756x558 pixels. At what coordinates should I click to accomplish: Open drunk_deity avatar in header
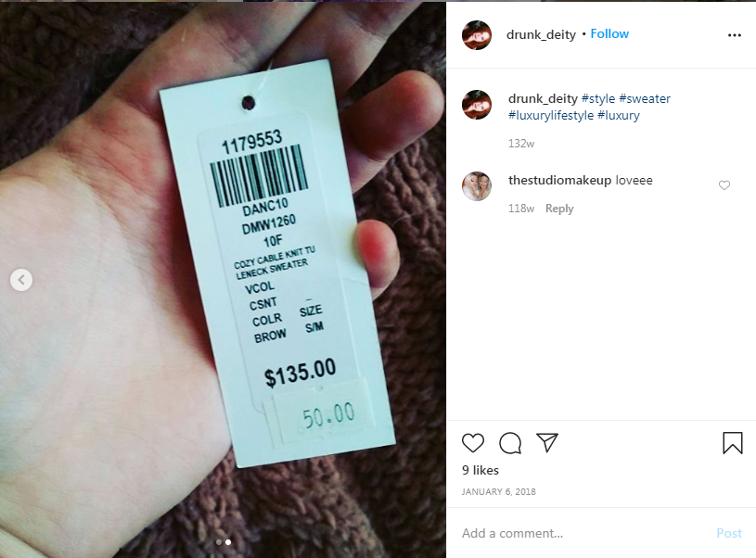click(x=477, y=35)
